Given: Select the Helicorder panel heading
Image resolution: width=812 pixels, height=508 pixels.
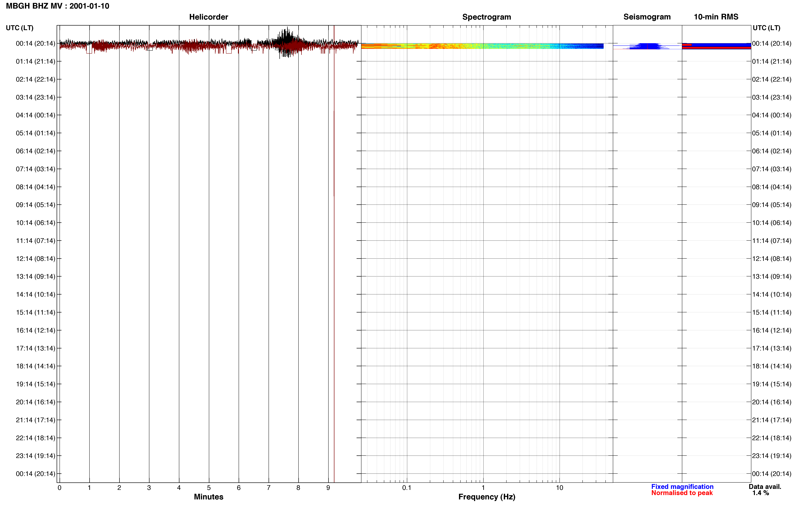Looking at the screenshot, I should click(x=209, y=17).
